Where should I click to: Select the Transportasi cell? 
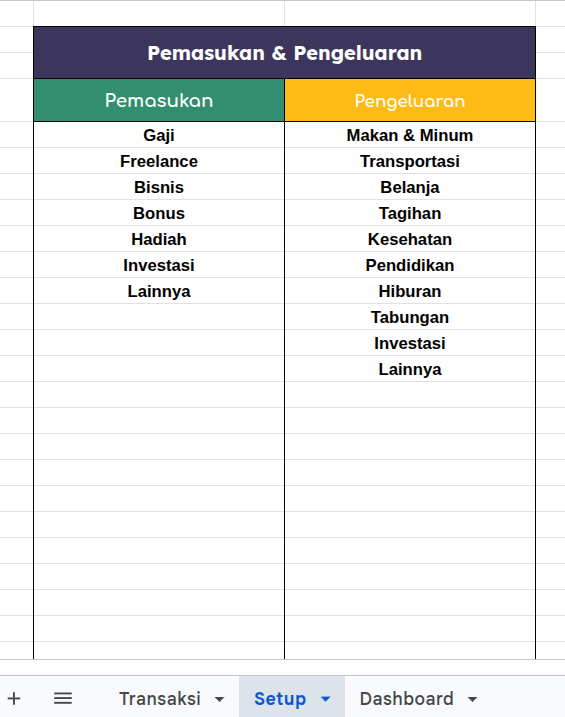[410, 161]
